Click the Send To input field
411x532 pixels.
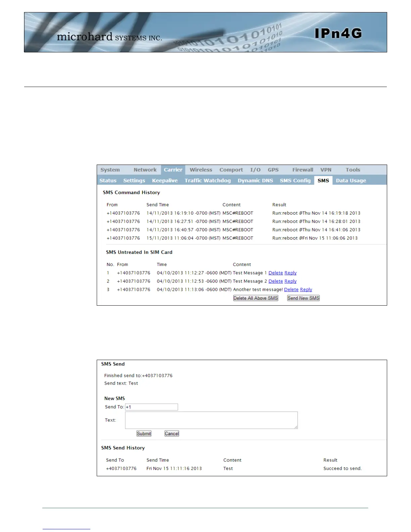[x=151, y=407]
